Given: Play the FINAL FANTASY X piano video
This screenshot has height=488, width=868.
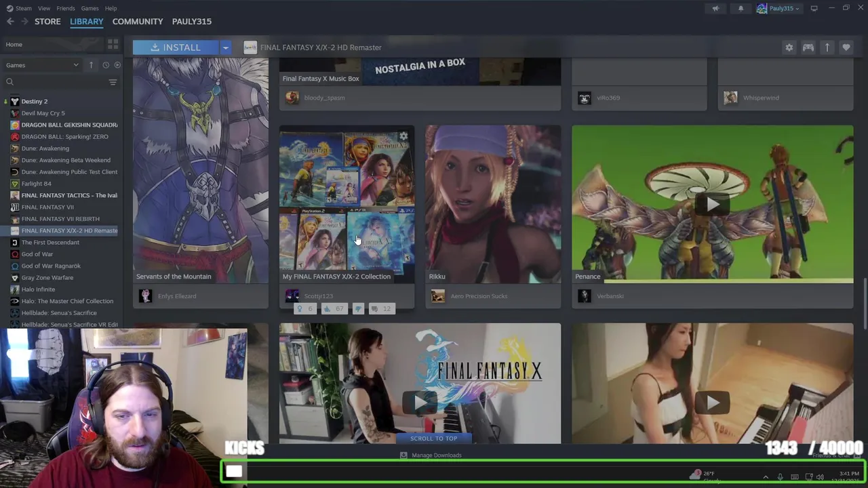Looking at the screenshot, I should pos(420,403).
